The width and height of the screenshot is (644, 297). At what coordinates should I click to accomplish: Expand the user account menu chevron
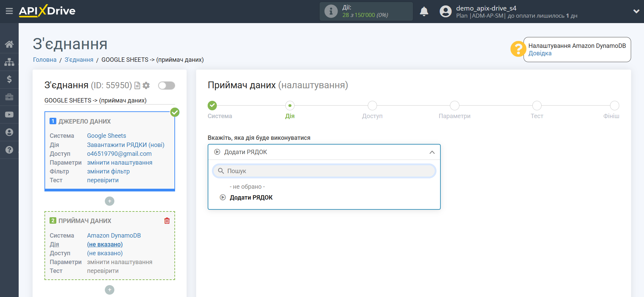(x=636, y=11)
